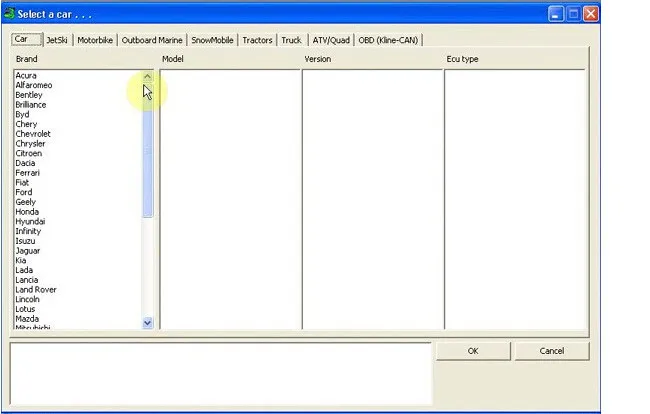
Task: Select Kia brand
Action: point(21,260)
